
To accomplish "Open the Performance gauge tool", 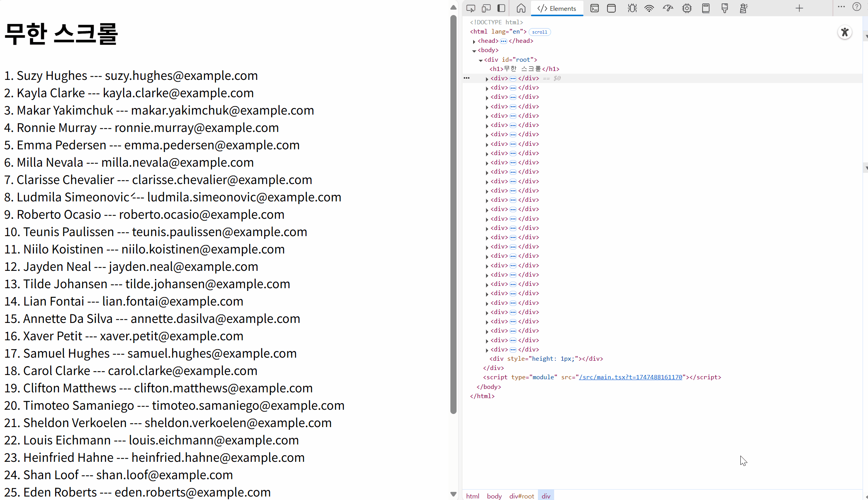I will [668, 8].
